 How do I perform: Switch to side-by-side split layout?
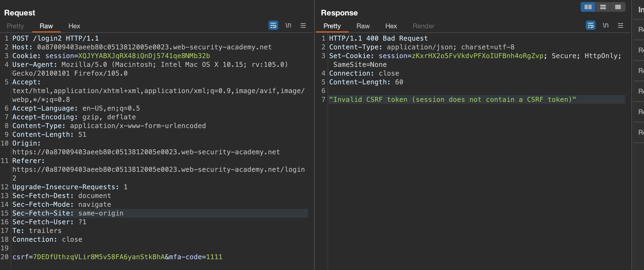coord(588,7)
